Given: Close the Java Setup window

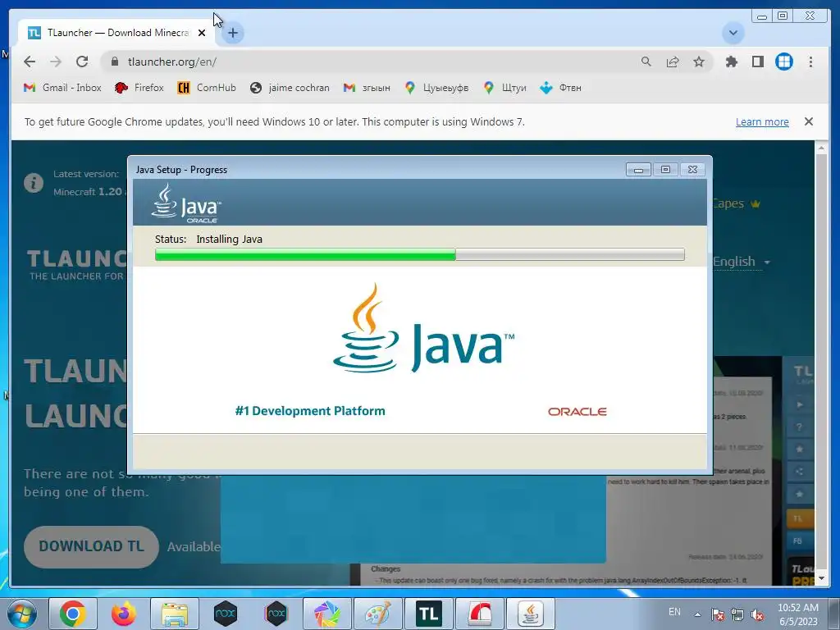Looking at the screenshot, I should click(692, 169).
